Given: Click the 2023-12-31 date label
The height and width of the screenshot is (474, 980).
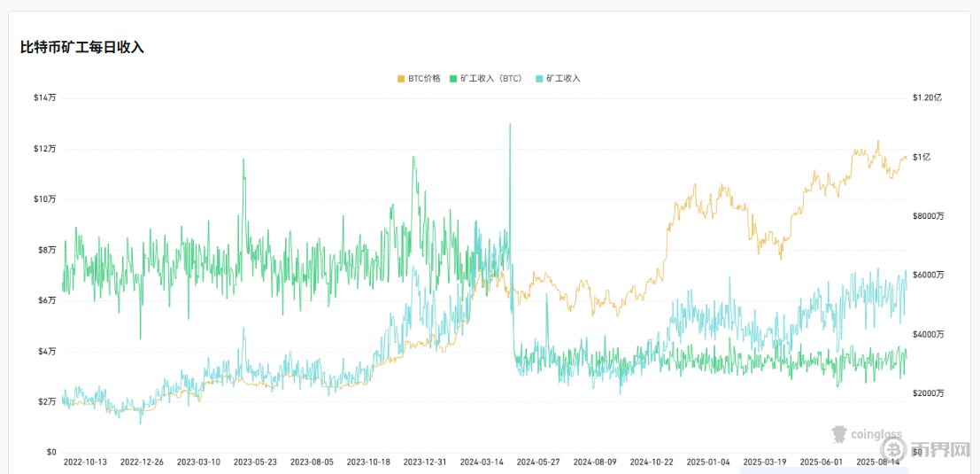Looking at the screenshot, I should [x=425, y=462].
